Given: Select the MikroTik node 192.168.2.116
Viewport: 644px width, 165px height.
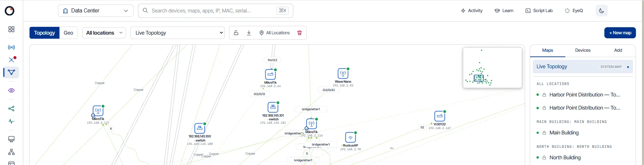Looking at the screenshot, I should coord(311,124).
